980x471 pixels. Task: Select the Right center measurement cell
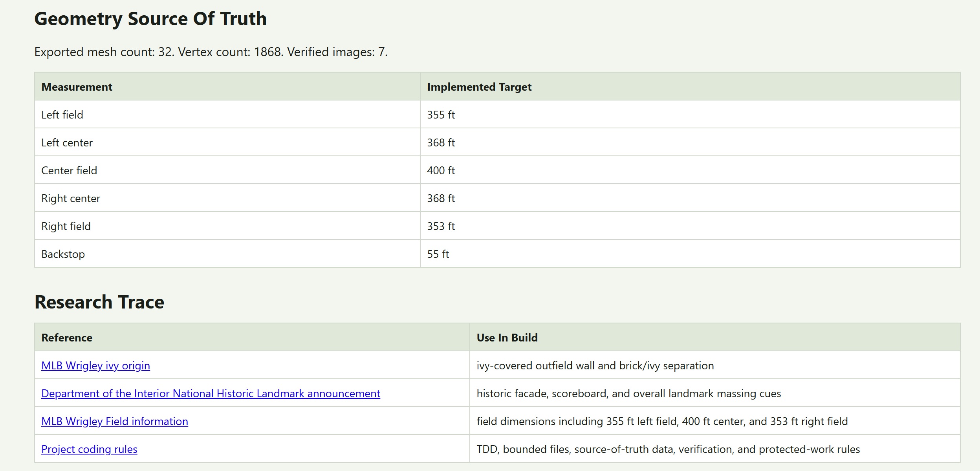(x=227, y=198)
